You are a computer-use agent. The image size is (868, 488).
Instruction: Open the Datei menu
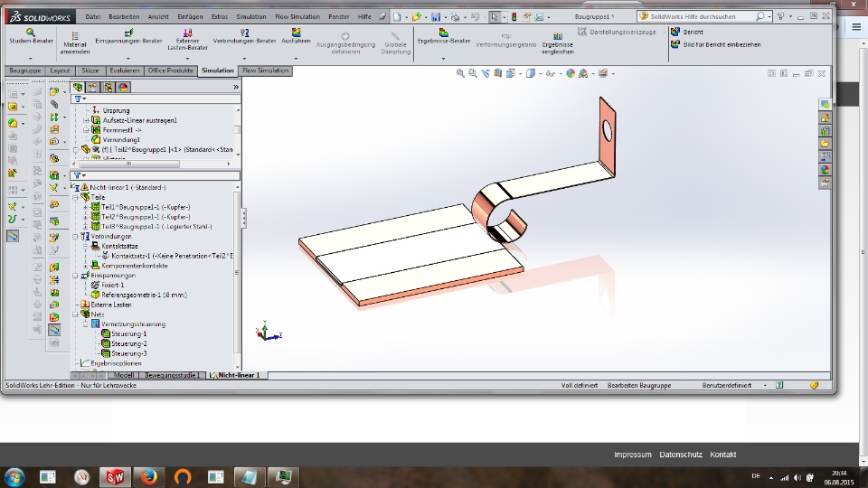[x=93, y=16]
